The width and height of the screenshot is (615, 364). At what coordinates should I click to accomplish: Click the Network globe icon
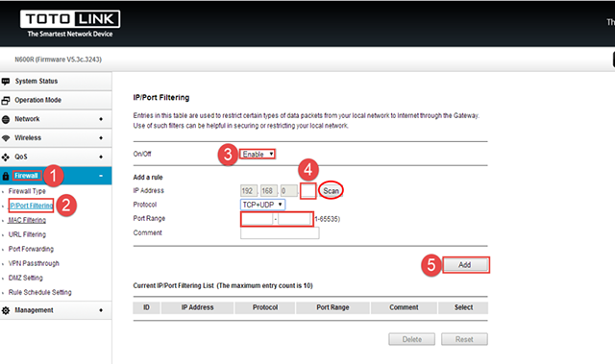[6, 119]
